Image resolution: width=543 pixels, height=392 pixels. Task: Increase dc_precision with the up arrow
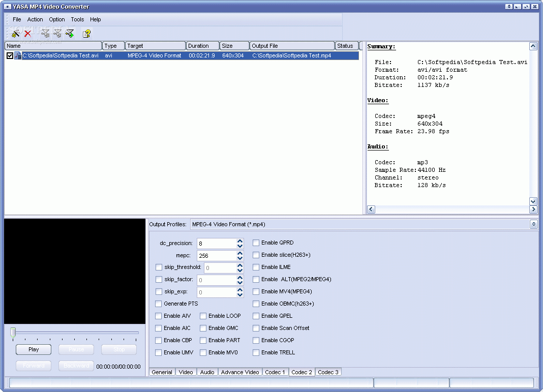point(240,240)
